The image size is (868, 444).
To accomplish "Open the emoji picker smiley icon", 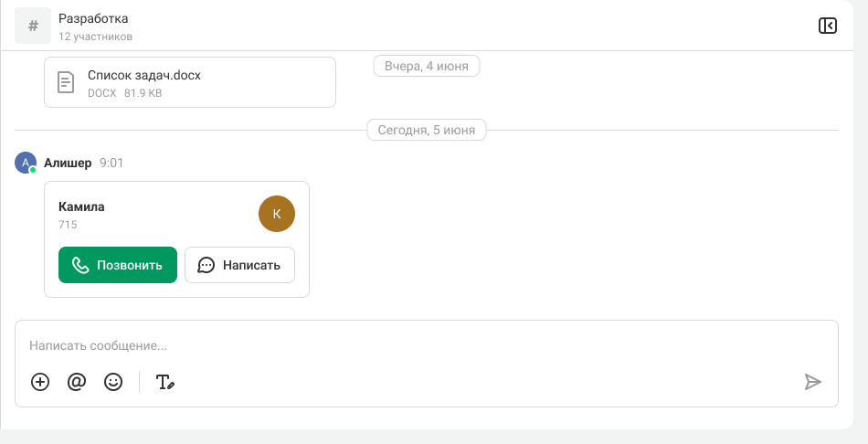I will click(x=113, y=382).
